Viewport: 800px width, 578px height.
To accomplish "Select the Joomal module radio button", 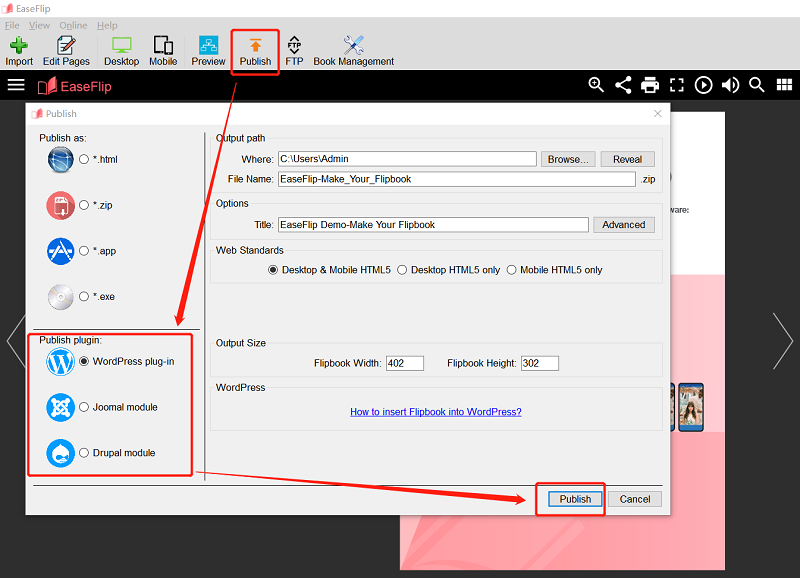I will click(x=84, y=407).
